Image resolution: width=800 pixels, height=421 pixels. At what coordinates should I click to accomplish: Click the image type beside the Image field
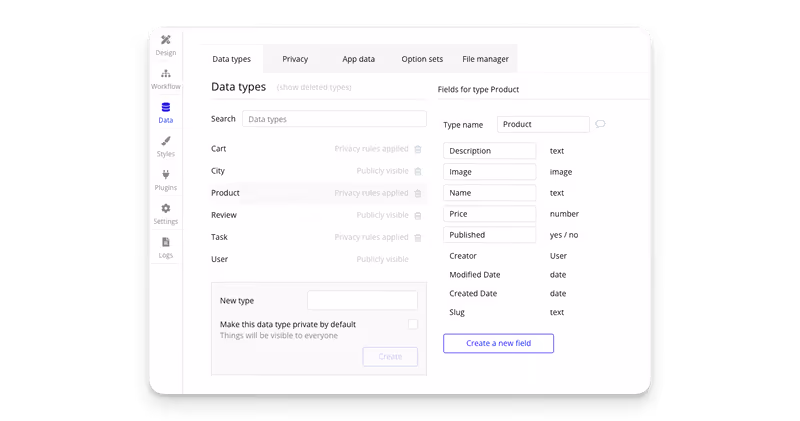[561, 172]
